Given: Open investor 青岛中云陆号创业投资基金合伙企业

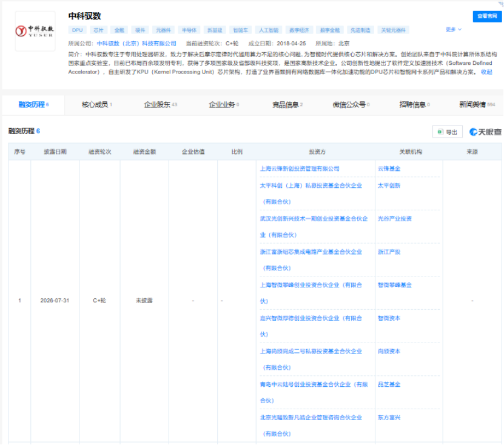Looking at the screenshot, I should [314, 392].
